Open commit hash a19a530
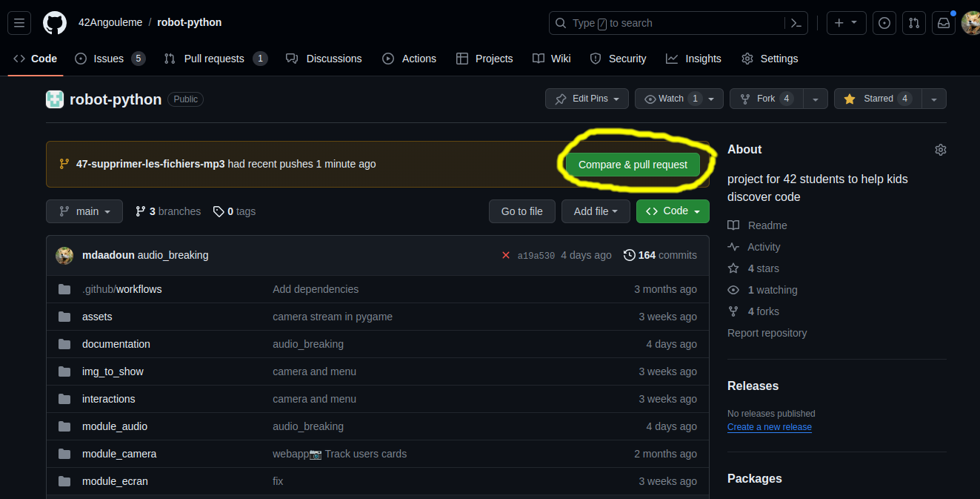The image size is (980, 499). point(536,255)
